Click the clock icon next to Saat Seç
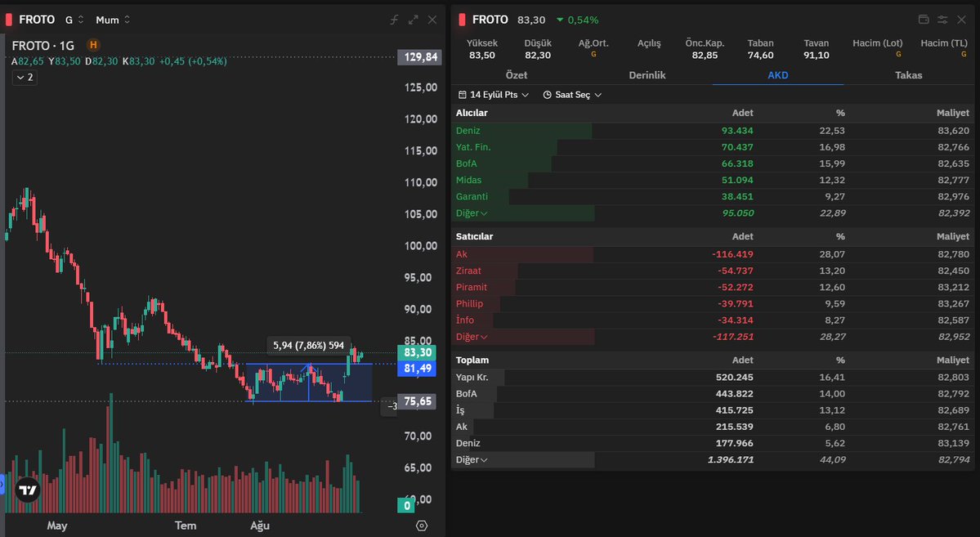 point(547,95)
